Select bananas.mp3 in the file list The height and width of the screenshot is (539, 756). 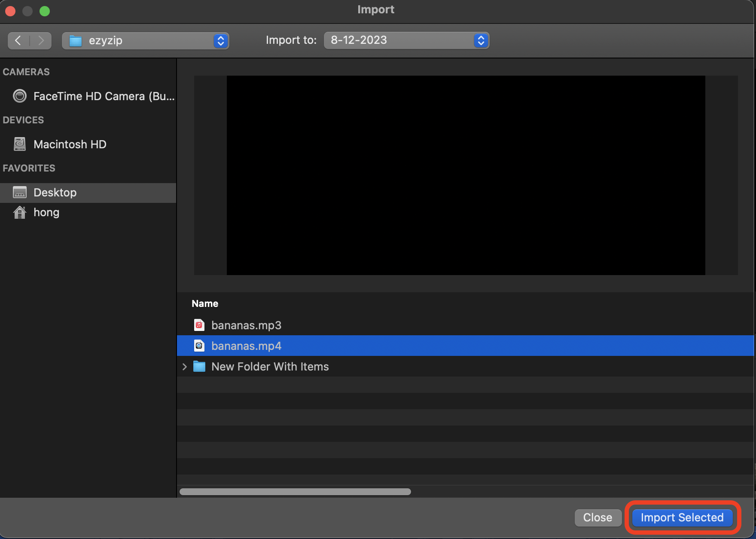coord(246,325)
